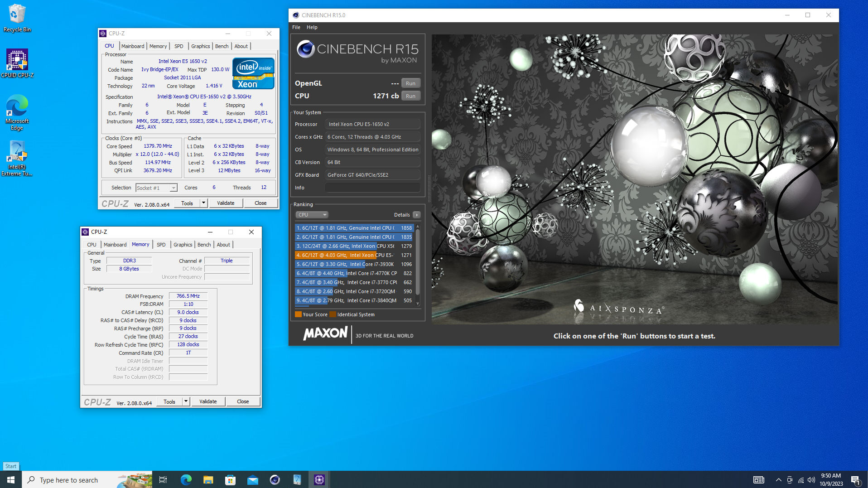This screenshot has height=488, width=868.
Task: Click Validate in lower CPU-Z window
Action: point(208,401)
